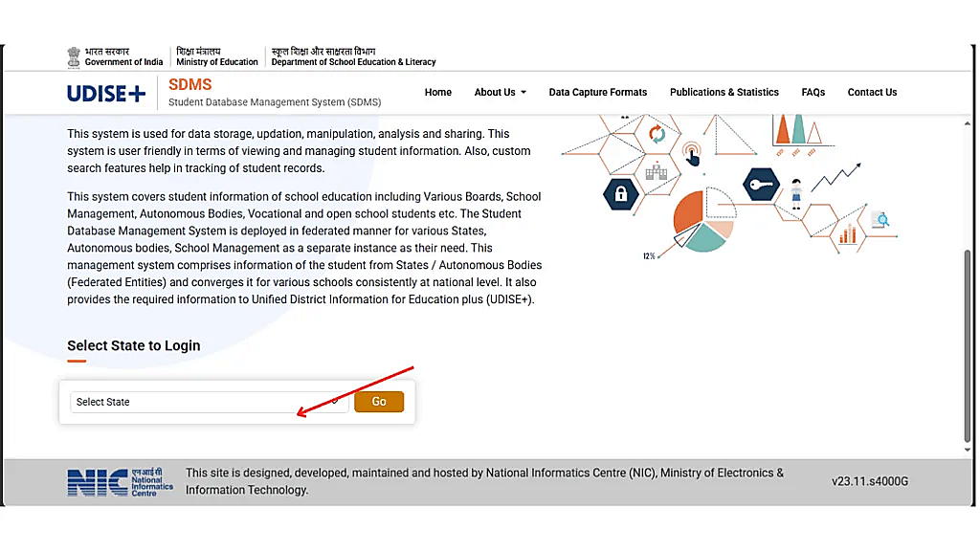Click the Government of India emblem
The width and height of the screenshot is (980, 551).
(74, 56)
